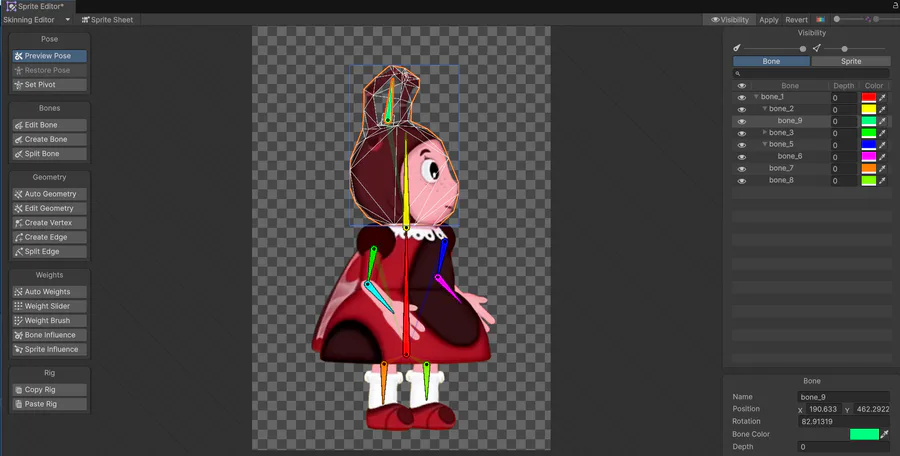Click the bone_7 orange color swatch
The width and height of the screenshot is (900, 456).
868,169
